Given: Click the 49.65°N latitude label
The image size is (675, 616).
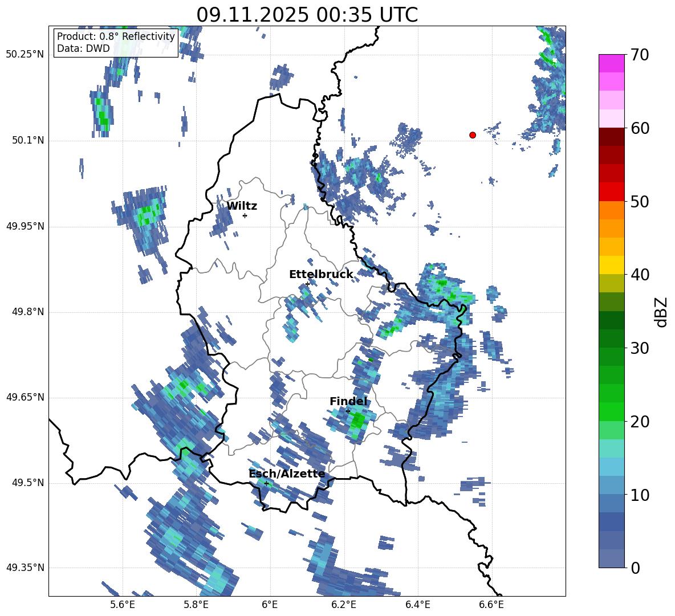Looking at the screenshot, I should (x=25, y=397).
